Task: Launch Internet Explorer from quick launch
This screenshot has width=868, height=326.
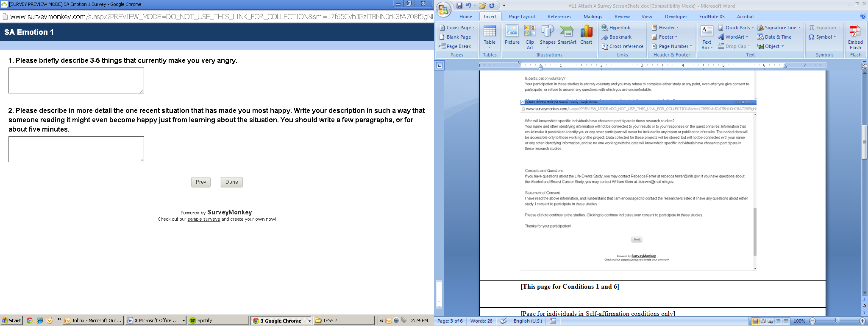Action: point(39,320)
